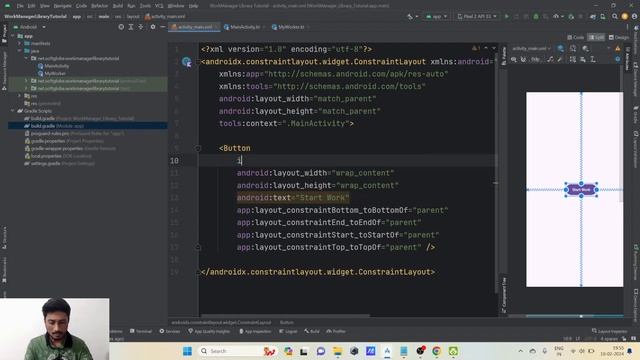Open the app run configuration dropdown
640x360 pixels.
click(436, 16)
